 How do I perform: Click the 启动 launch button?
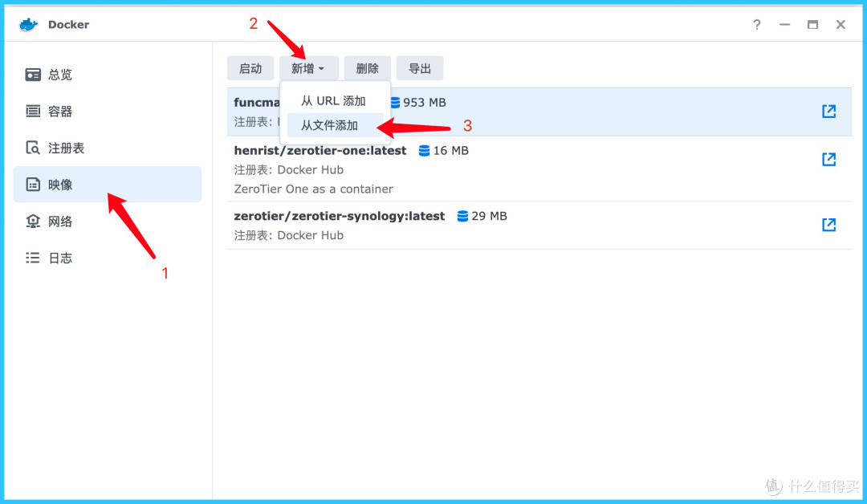click(250, 68)
